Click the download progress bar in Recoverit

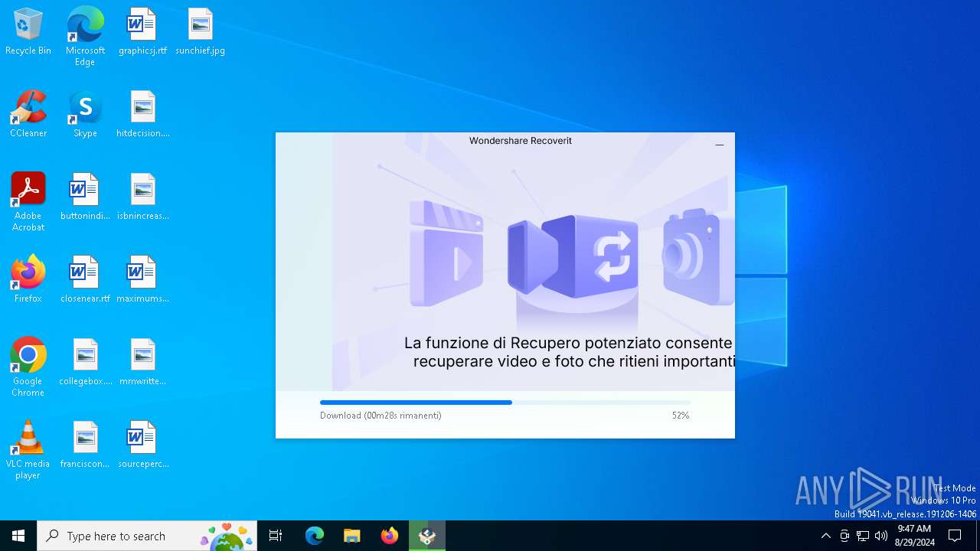pos(505,403)
